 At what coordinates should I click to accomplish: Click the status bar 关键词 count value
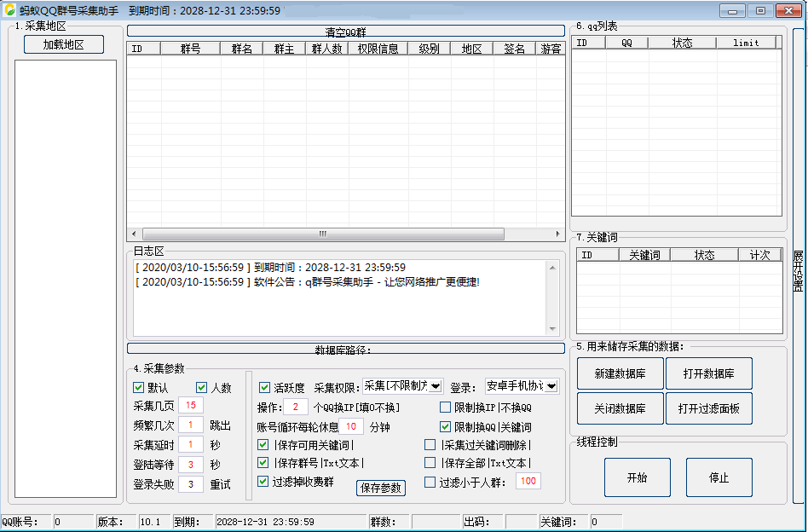[x=606, y=522]
